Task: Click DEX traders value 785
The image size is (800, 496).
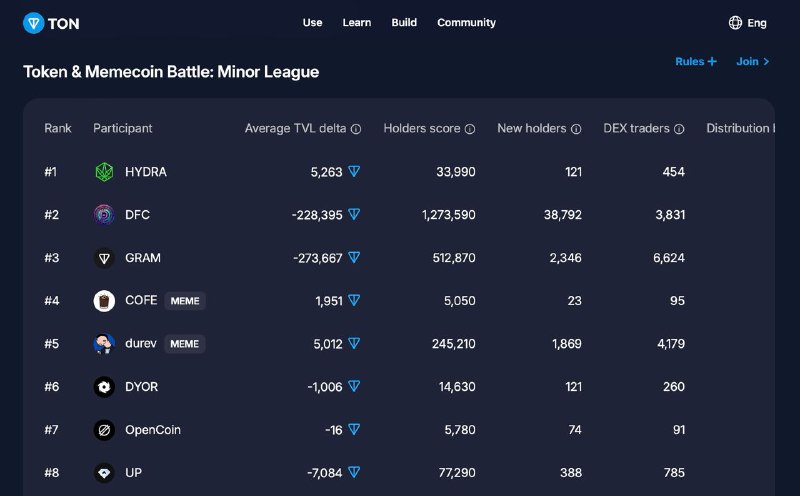Action: click(x=674, y=473)
